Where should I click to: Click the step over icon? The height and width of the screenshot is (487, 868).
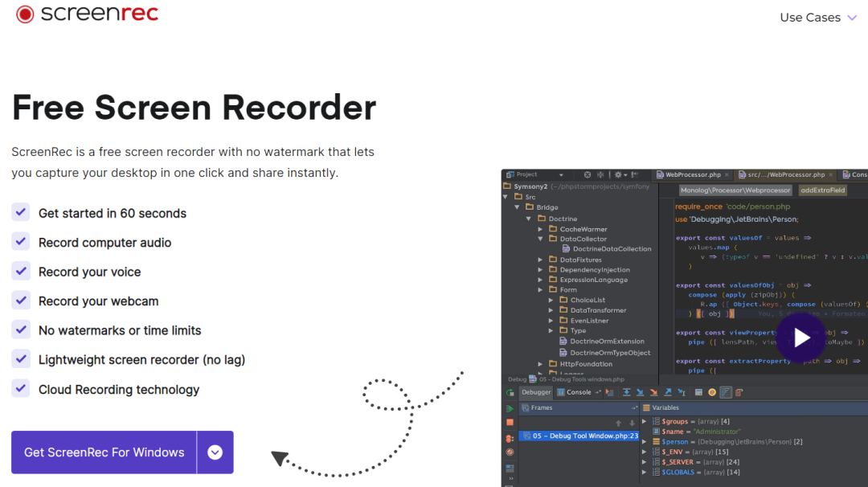coord(627,392)
